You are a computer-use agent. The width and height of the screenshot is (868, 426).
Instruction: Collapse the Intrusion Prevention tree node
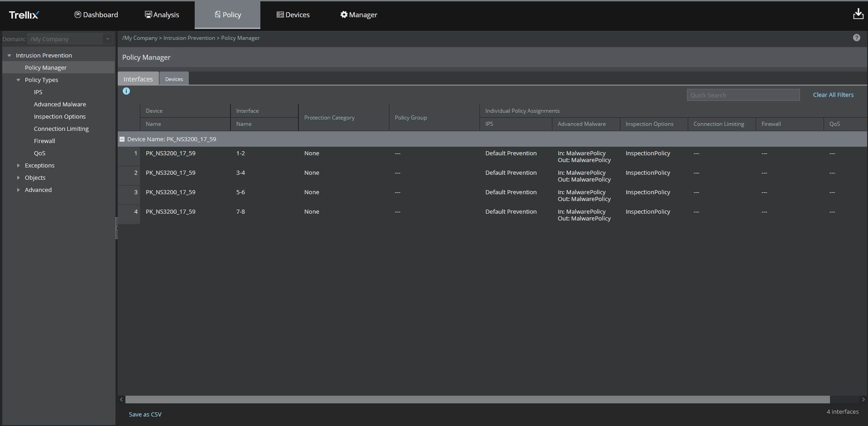(9, 55)
